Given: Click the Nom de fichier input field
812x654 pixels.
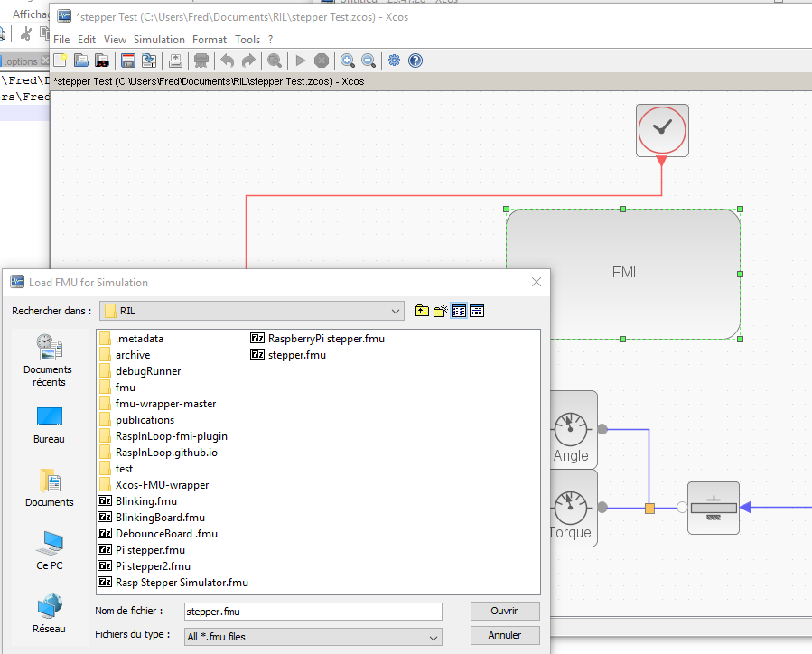Looking at the screenshot, I should tap(313, 612).
